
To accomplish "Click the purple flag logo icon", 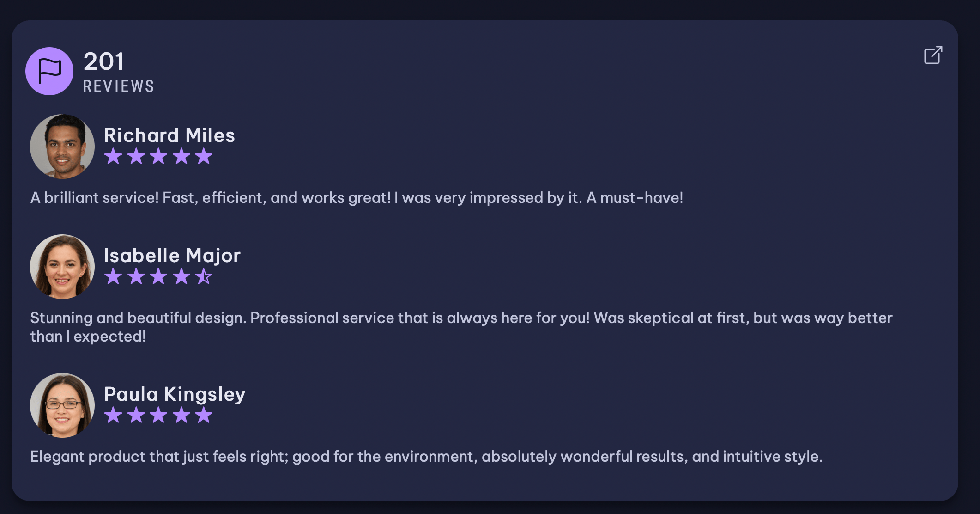I will [49, 71].
